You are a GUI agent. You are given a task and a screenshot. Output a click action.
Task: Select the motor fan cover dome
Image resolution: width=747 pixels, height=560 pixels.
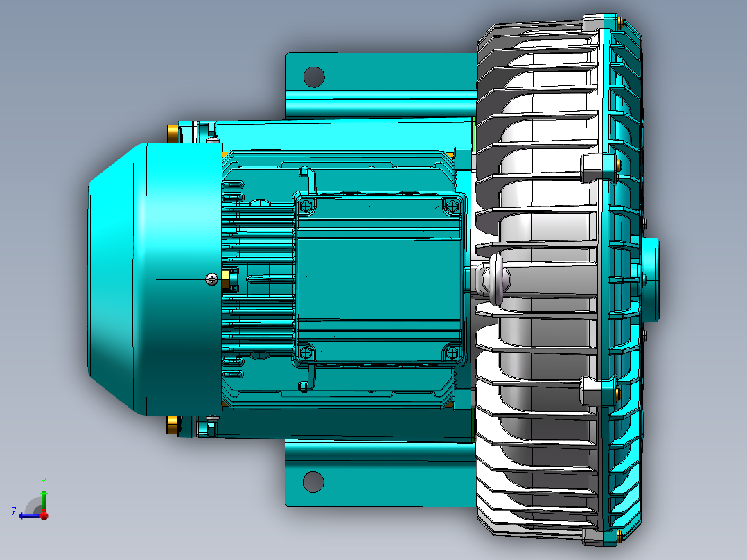pos(155,279)
